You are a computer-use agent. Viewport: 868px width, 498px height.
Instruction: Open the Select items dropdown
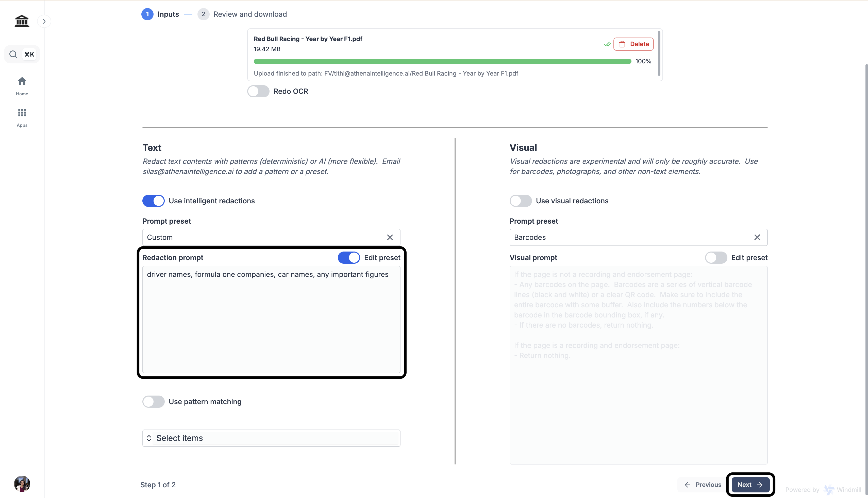click(271, 438)
